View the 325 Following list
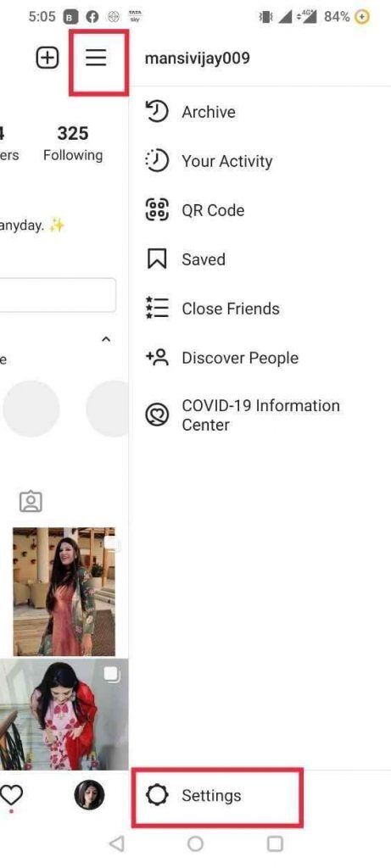Image resolution: width=391 pixels, height=868 pixels. tap(73, 143)
